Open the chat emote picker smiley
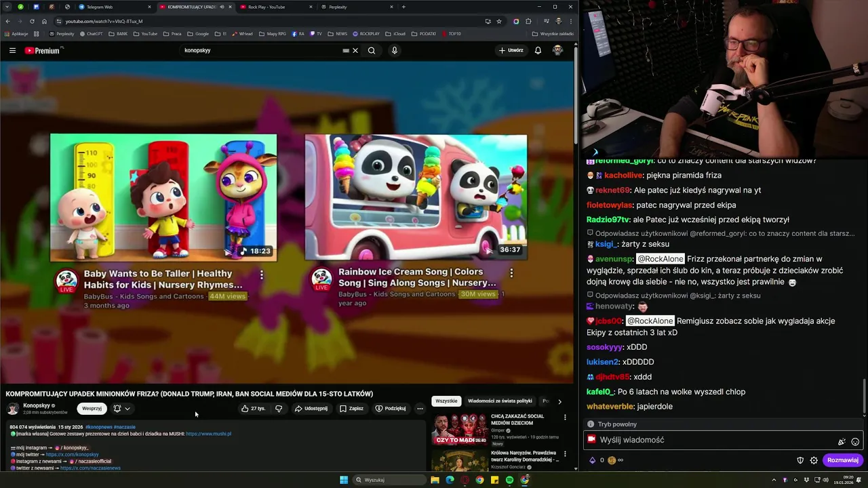This screenshot has width=868, height=488. [x=855, y=441]
